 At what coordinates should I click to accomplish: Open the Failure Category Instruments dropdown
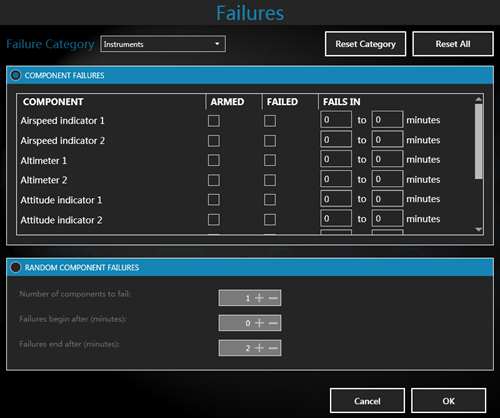[x=163, y=44]
